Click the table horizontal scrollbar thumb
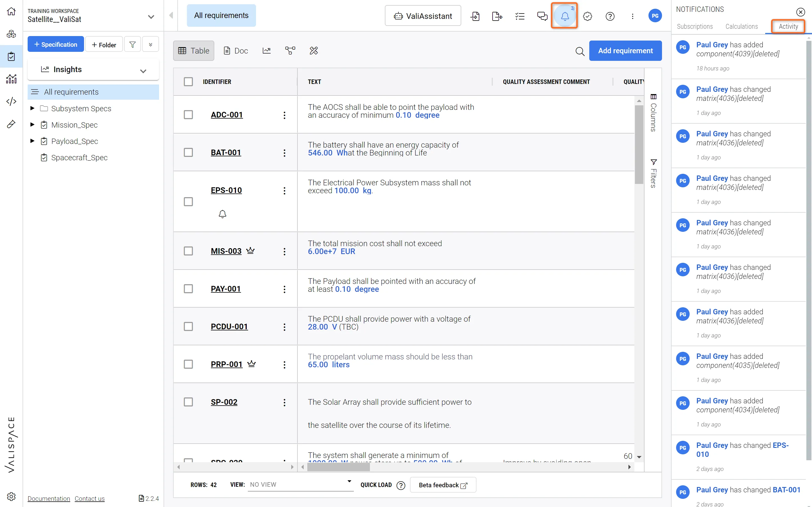 pyautogui.click(x=338, y=467)
